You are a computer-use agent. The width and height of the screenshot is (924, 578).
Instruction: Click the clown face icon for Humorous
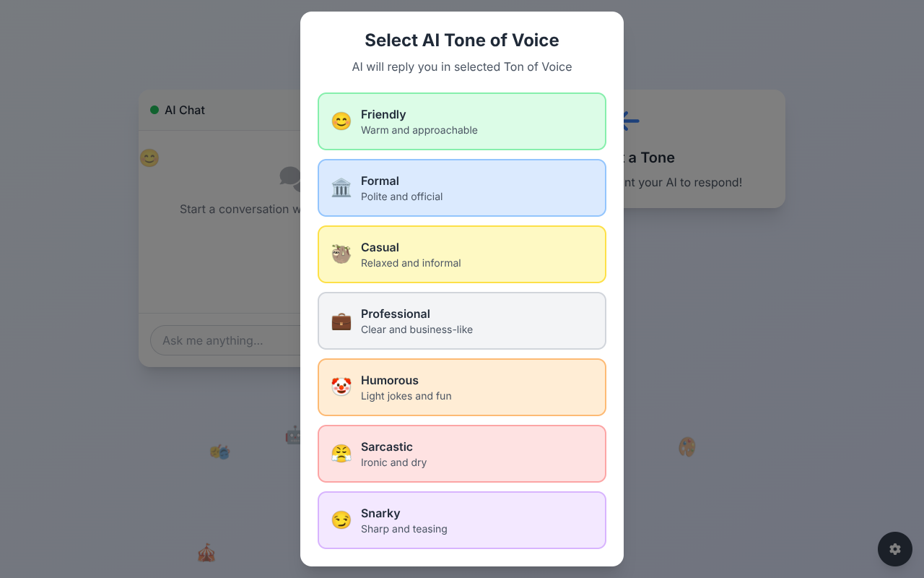click(x=341, y=387)
